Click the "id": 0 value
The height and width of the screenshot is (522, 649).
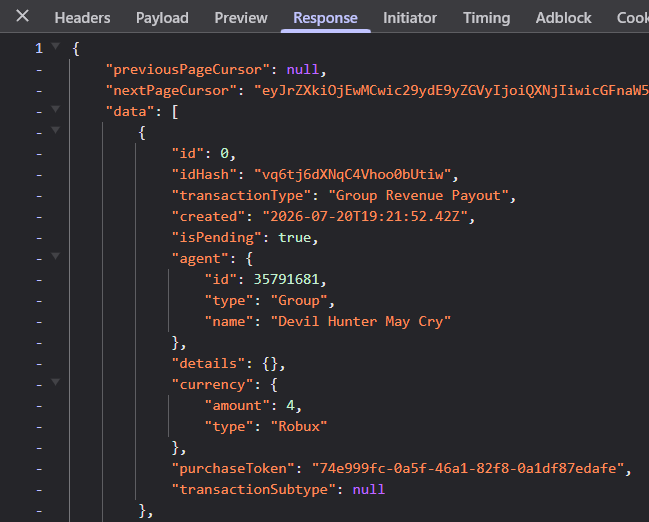(224, 154)
